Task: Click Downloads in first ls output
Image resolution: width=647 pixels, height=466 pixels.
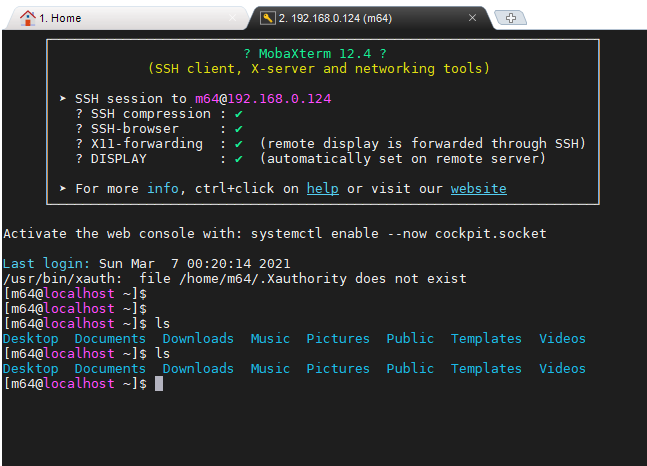Action: 198,338
